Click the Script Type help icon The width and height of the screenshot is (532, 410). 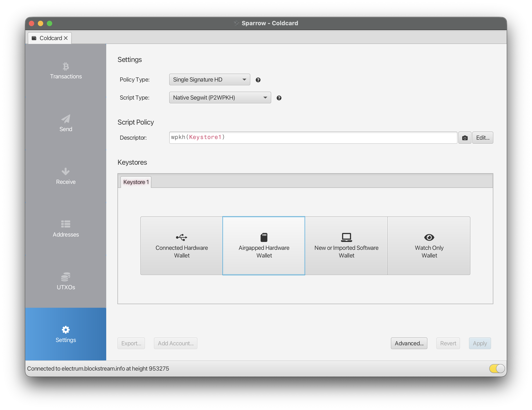coord(279,98)
